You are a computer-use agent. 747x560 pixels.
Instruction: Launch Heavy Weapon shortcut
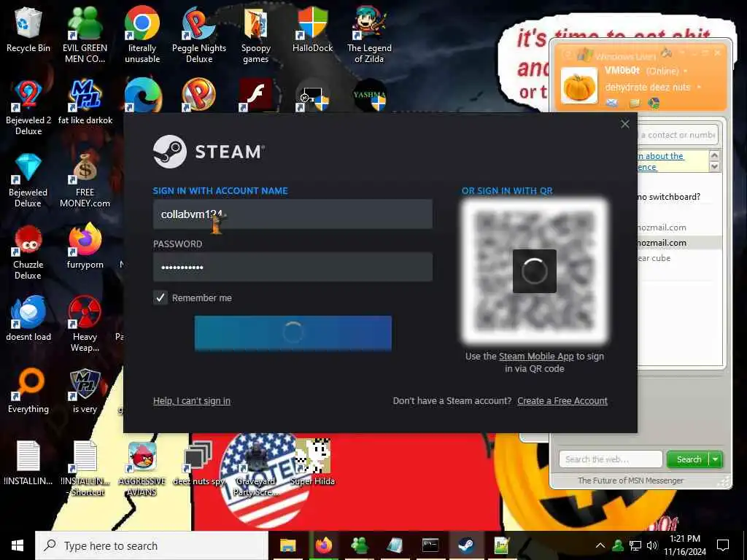[85, 324]
